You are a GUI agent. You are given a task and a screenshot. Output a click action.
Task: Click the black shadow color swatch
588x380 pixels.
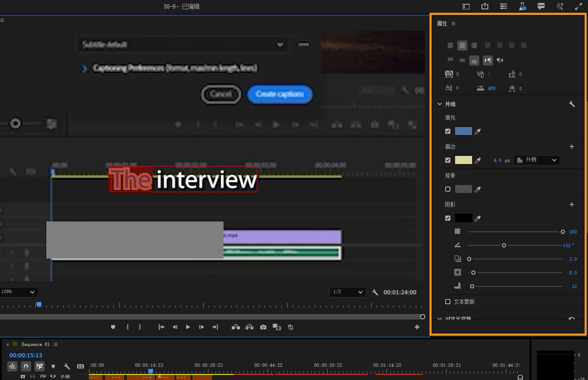pos(463,218)
